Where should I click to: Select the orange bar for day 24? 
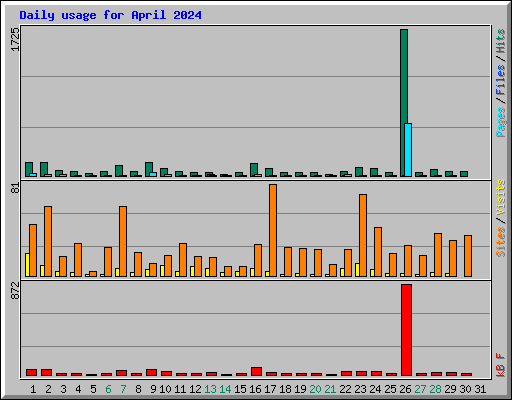[378, 252]
